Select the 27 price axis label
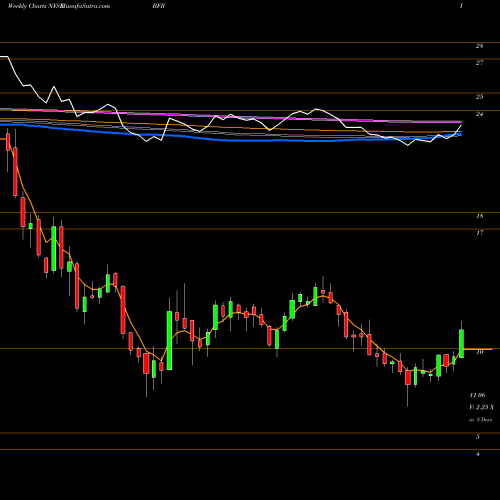Viewport: 500px width, 500px height. click(479, 63)
